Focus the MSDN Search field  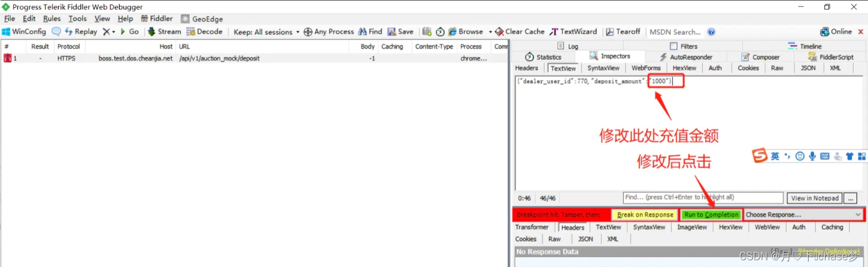point(676,32)
